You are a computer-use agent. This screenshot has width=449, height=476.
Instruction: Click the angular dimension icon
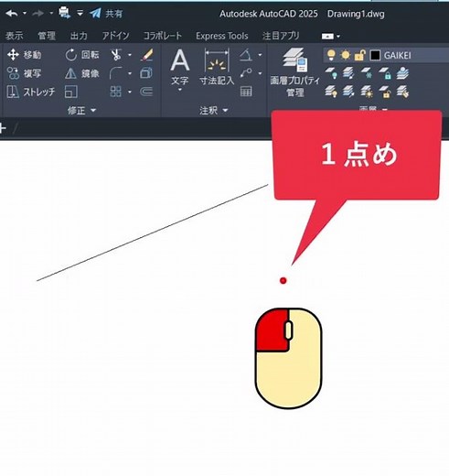(246, 55)
